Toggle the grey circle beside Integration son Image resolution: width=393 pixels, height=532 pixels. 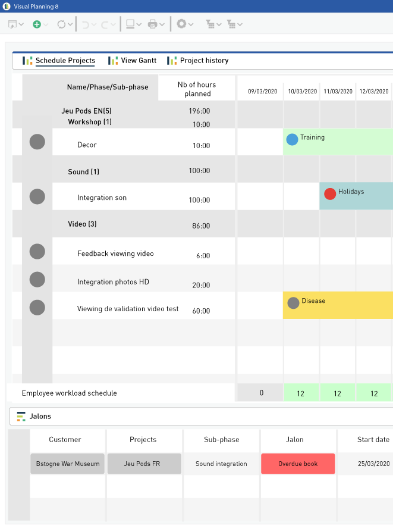pos(37,196)
